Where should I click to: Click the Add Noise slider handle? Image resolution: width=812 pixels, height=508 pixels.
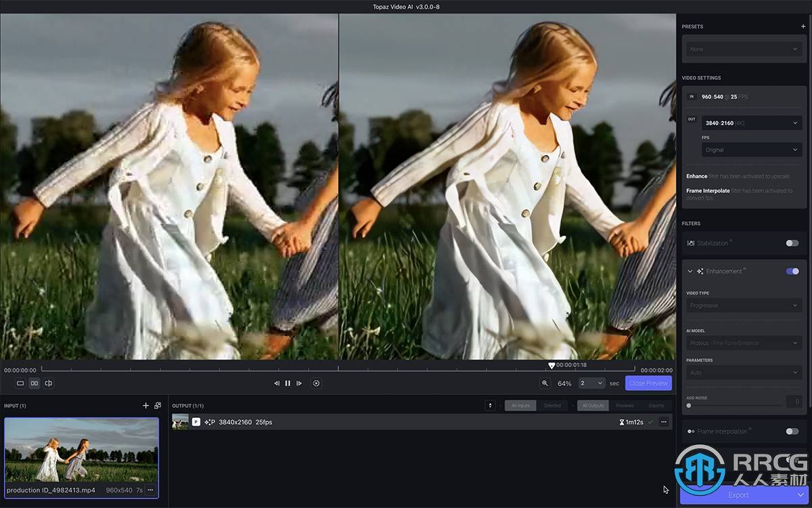point(689,406)
